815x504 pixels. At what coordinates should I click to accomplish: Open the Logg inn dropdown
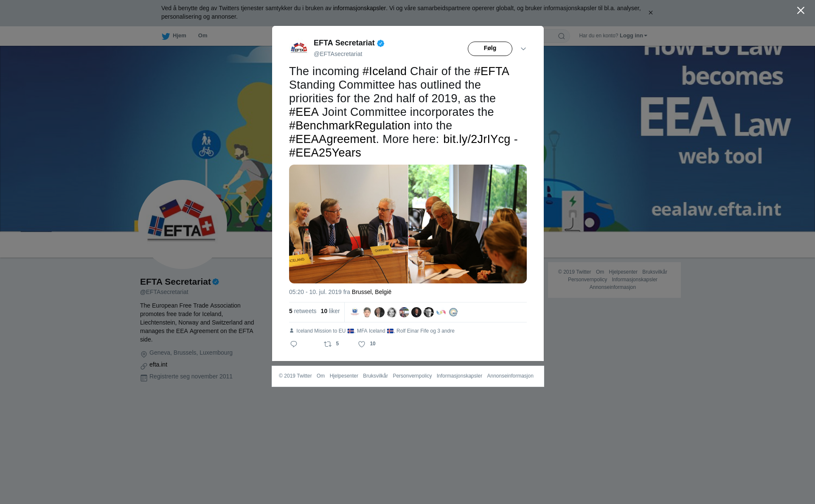click(x=633, y=36)
